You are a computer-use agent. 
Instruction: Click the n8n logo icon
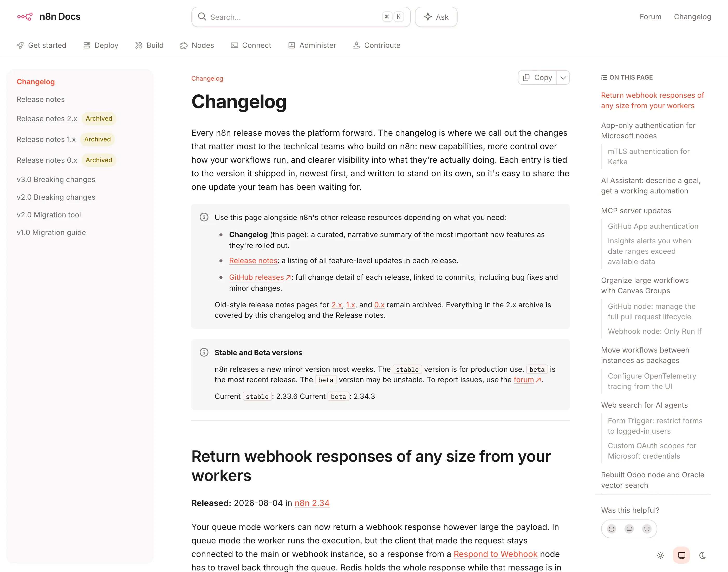tap(25, 16)
